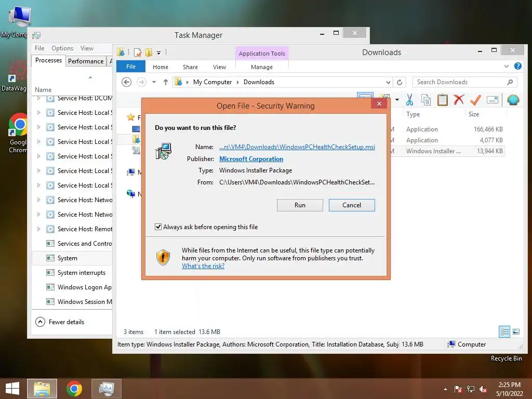Click the Refresh button beside the address bar
Viewport: 532px width, 399px height.
(400, 82)
